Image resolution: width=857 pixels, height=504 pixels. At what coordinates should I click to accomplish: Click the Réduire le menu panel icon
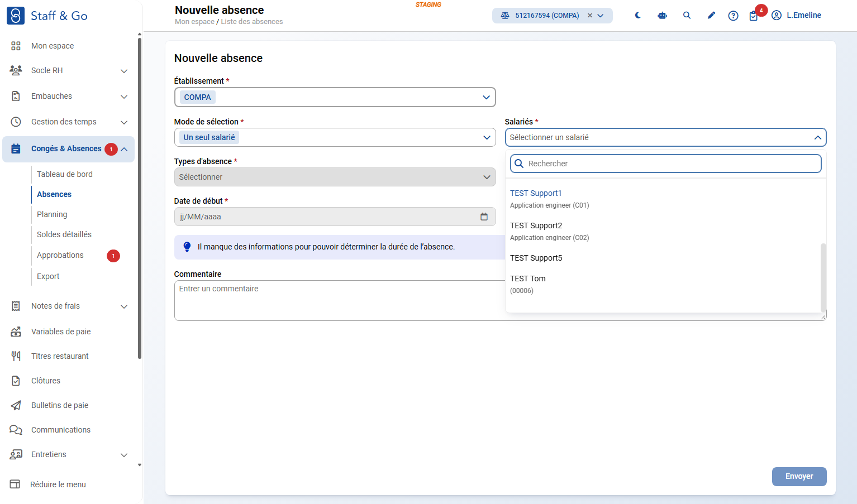(x=15, y=484)
